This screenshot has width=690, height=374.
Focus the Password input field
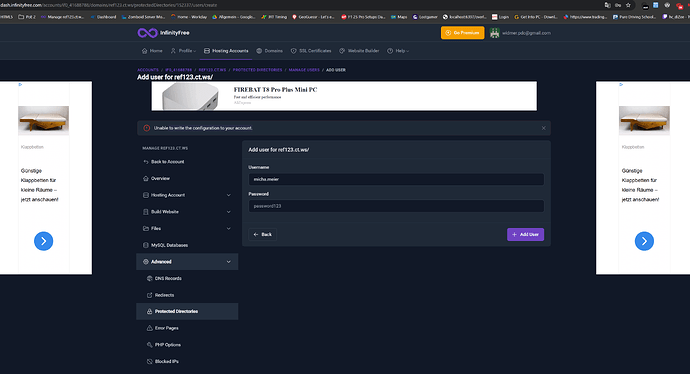point(396,206)
